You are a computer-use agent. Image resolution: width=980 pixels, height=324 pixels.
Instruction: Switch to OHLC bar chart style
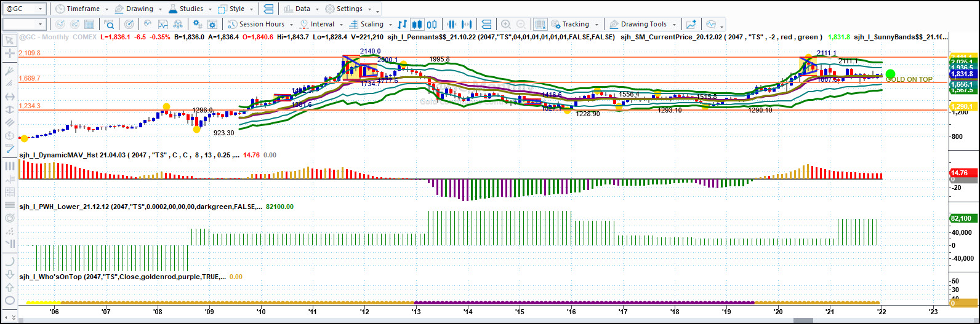coord(402,24)
